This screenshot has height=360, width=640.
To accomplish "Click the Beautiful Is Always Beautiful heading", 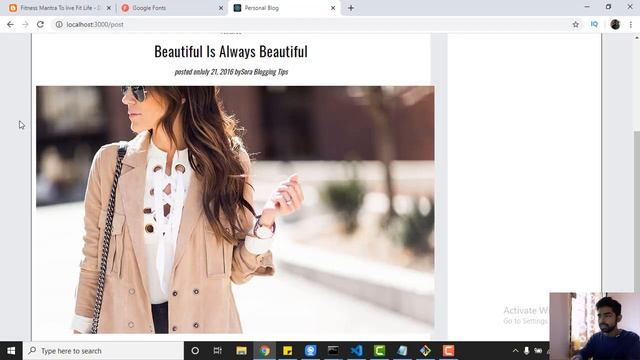I will coord(231,51).
